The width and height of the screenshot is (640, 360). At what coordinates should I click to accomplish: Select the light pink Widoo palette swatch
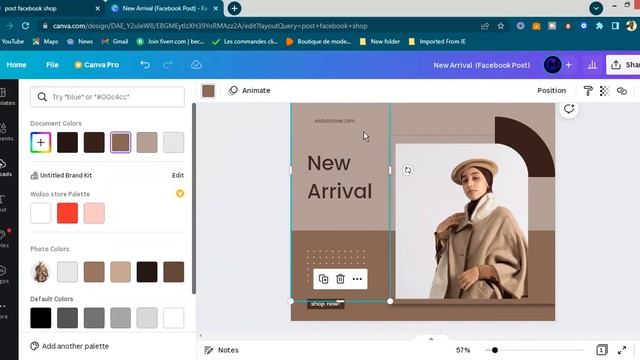tap(94, 213)
